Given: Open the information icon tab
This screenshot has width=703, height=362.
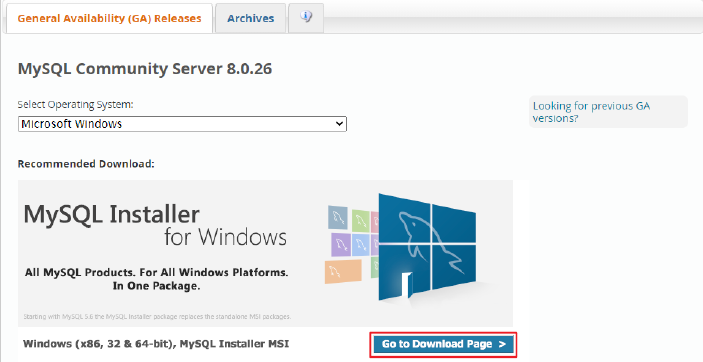Looking at the screenshot, I should (x=306, y=18).
